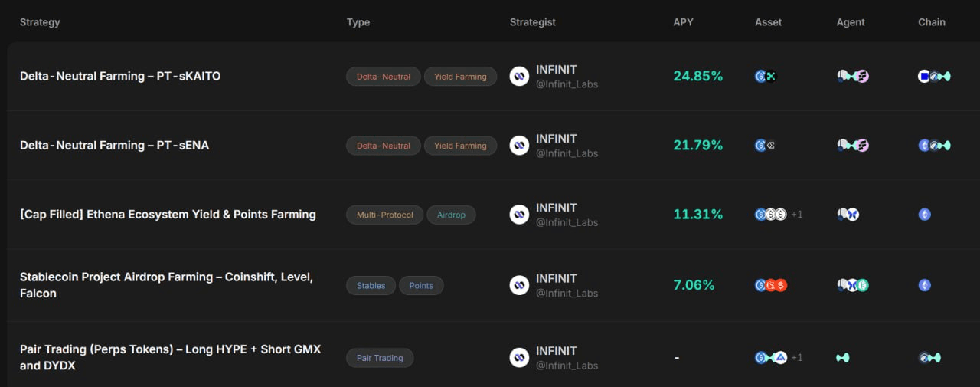Click the asset icons in the PT-sENA row

(766, 145)
